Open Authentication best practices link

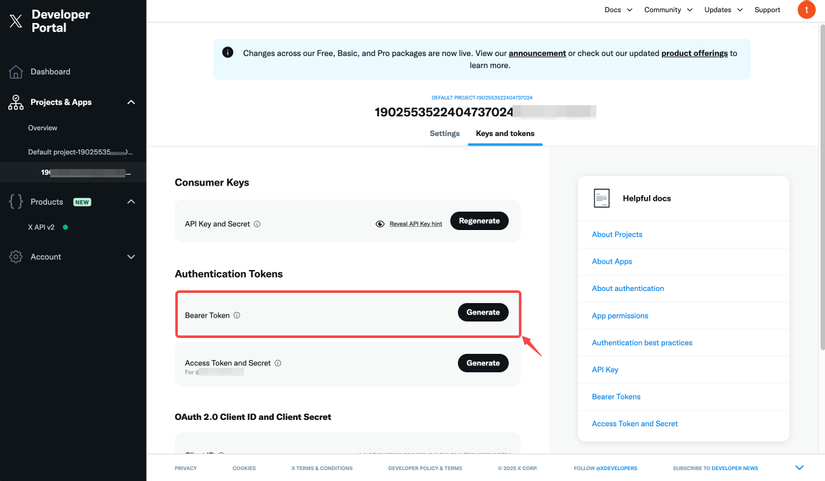642,343
